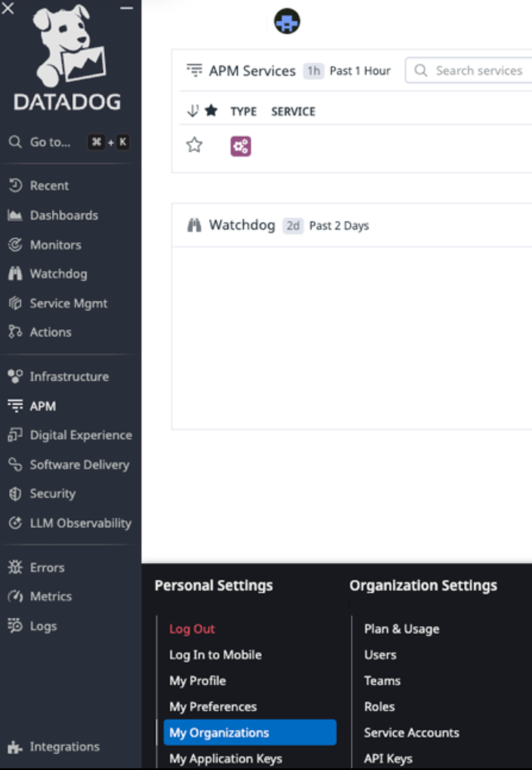The image size is (532, 770).
Task: Click the Infrastructure icon
Action: [x=15, y=376]
